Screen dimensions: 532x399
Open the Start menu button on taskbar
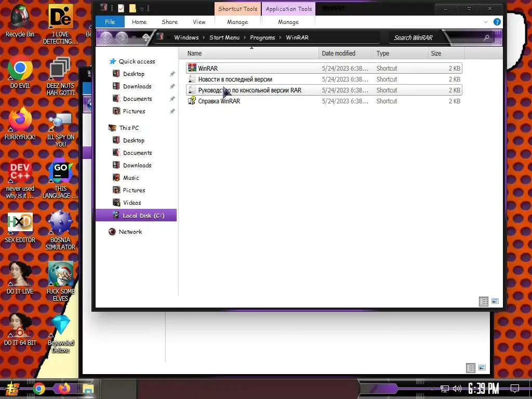tap(12, 389)
